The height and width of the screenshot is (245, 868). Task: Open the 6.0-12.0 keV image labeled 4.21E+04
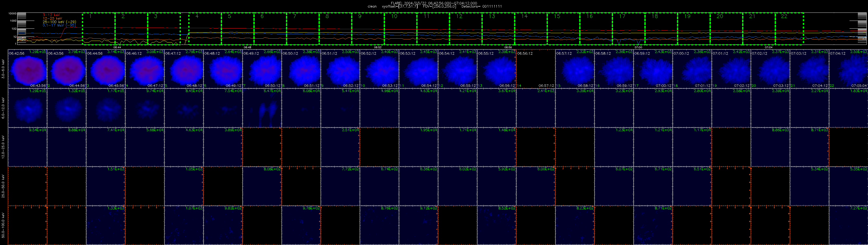457,108
